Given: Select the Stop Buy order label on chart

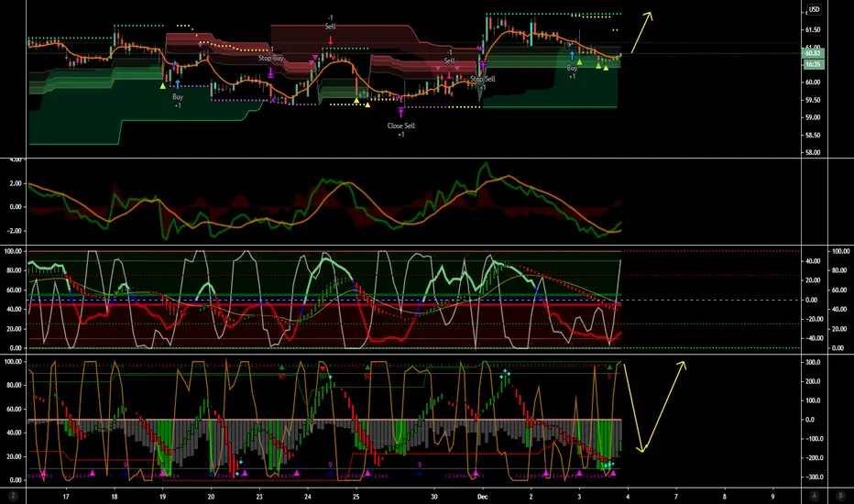Looking at the screenshot, I should tap(270, 59).
